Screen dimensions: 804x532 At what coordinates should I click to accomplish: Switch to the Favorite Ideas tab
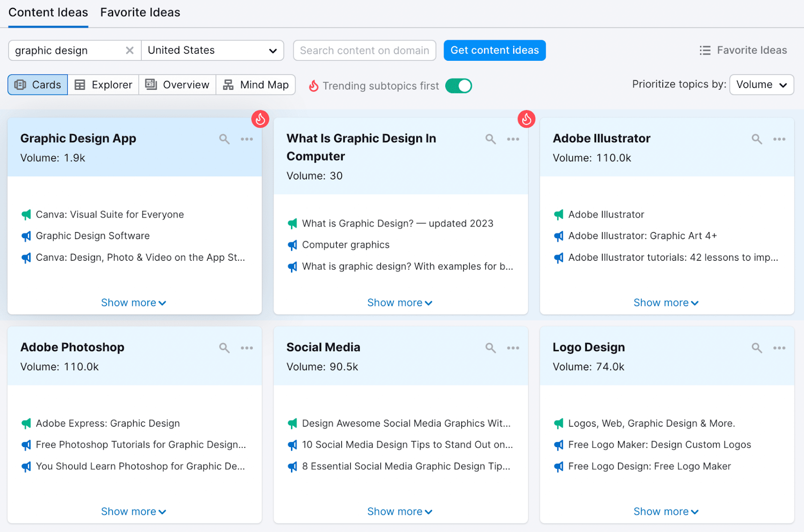click(140, 12)
